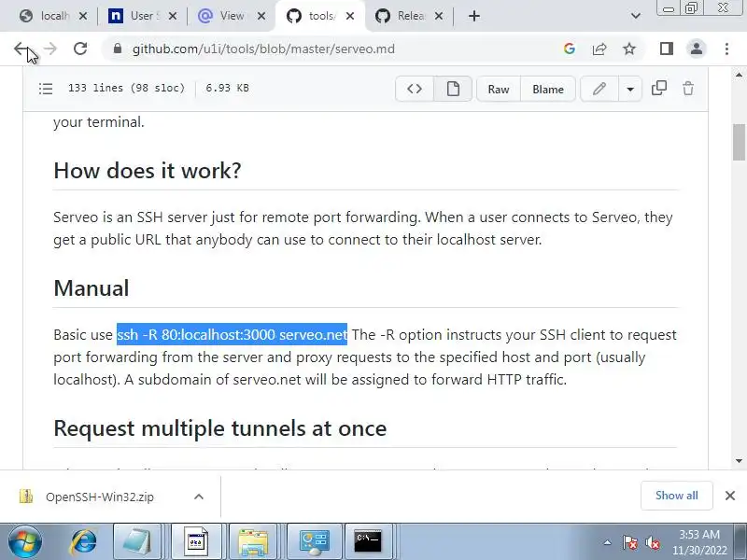Viewport: 747px width, 560px height.
Task: Click the browser forward arrow
Action: 50,49
